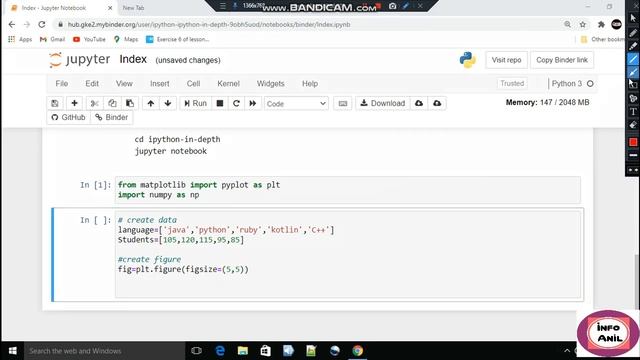The width and height of the screenshot is (640, 360).
Task: Click inside the create data code cell
Action: pyautogui.click(x=347, y=254)
